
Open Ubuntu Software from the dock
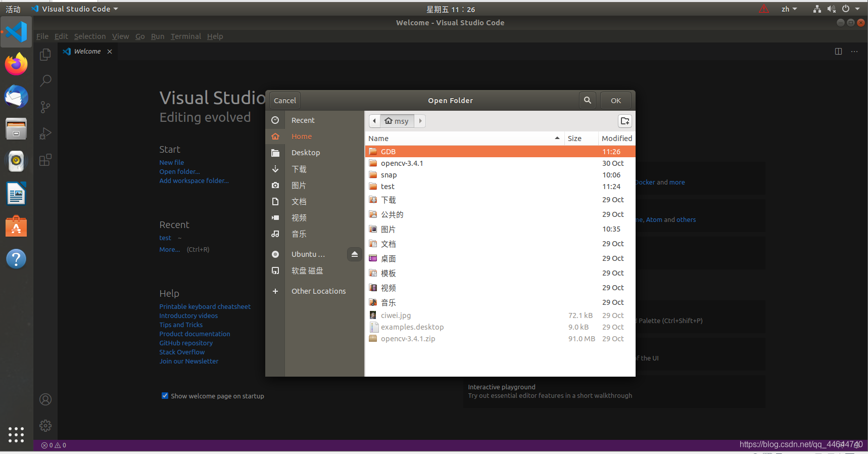[16, 226]
